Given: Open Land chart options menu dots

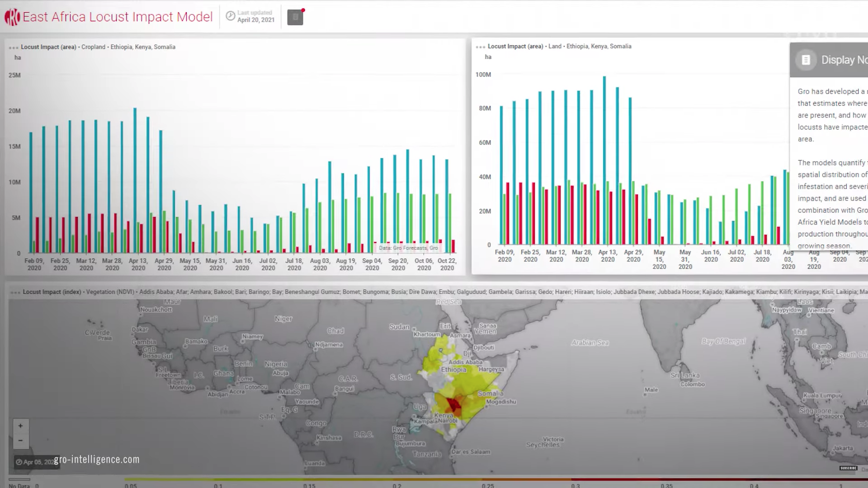Looking at the screenshot, I should click(481, 47).
